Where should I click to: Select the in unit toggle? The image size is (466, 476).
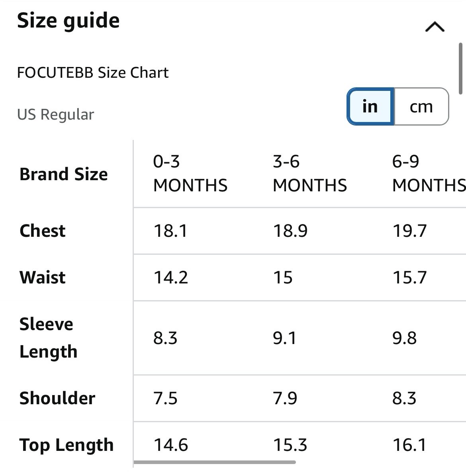[x=370, y=106]
